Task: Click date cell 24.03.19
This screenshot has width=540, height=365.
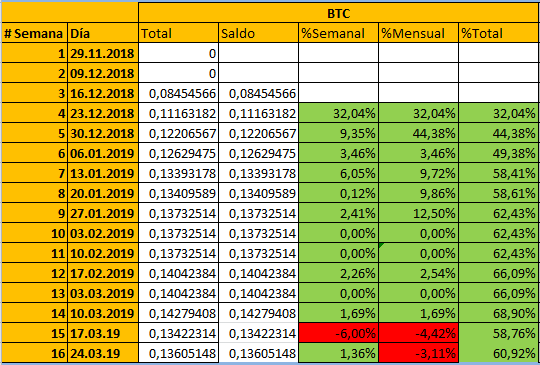Action: tap(103, 353)
